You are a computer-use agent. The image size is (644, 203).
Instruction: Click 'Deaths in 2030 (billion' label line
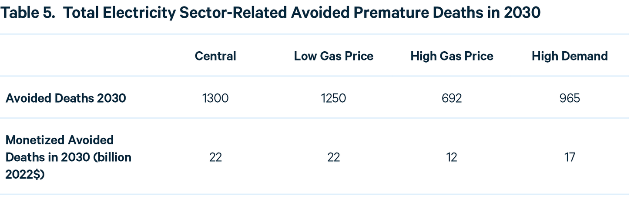68,157
